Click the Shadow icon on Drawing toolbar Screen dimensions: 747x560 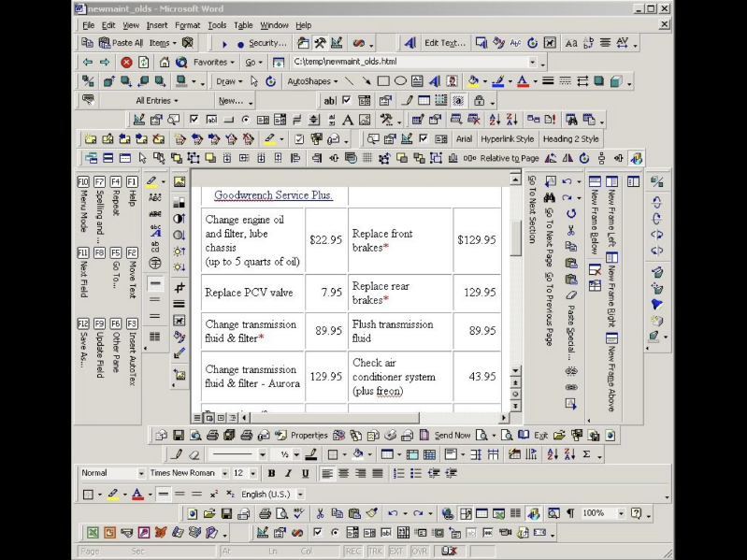pos(599,81)
